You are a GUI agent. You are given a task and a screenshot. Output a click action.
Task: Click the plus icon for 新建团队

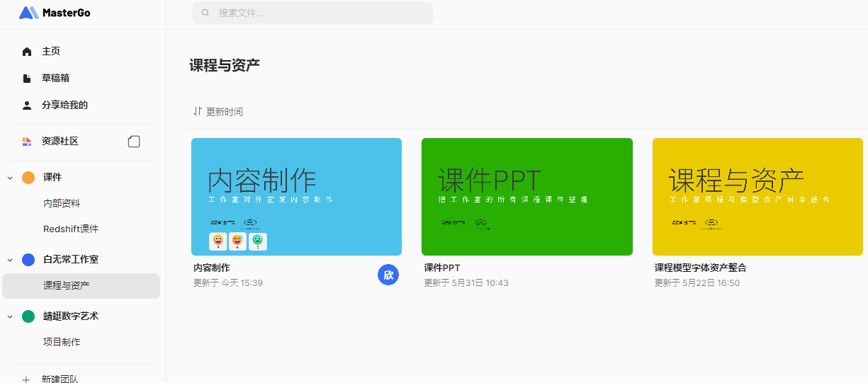click(26, 379)
